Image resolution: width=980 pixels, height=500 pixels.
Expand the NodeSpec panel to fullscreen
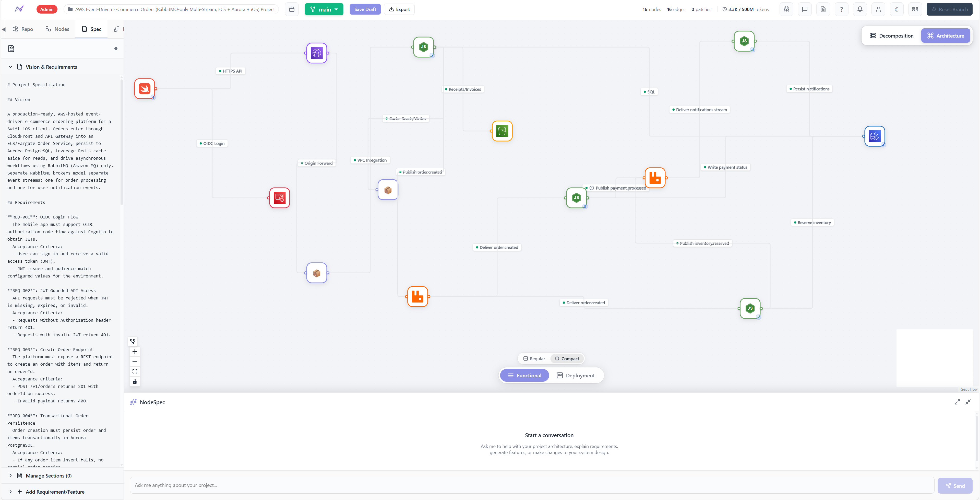[958, 402]
